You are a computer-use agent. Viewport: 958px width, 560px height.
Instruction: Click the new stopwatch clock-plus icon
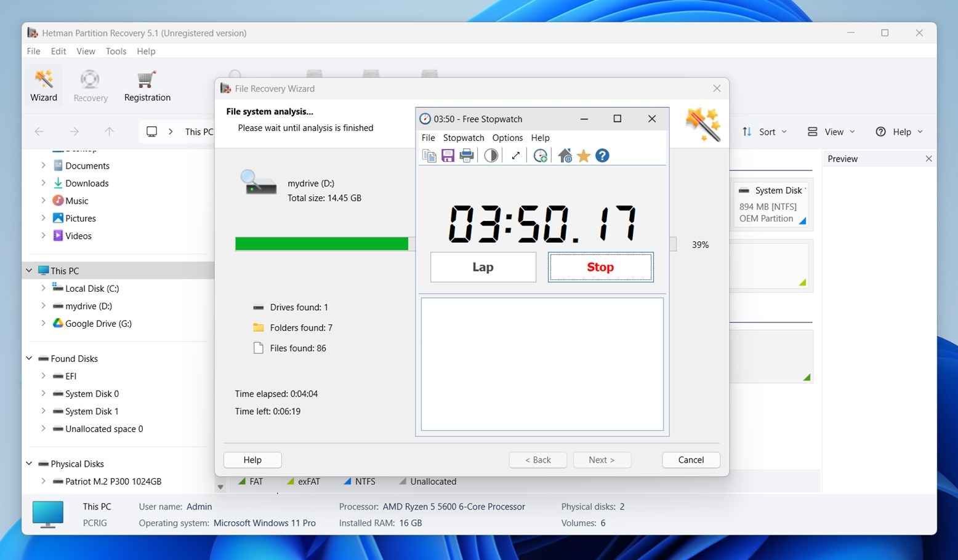[540, 156]
